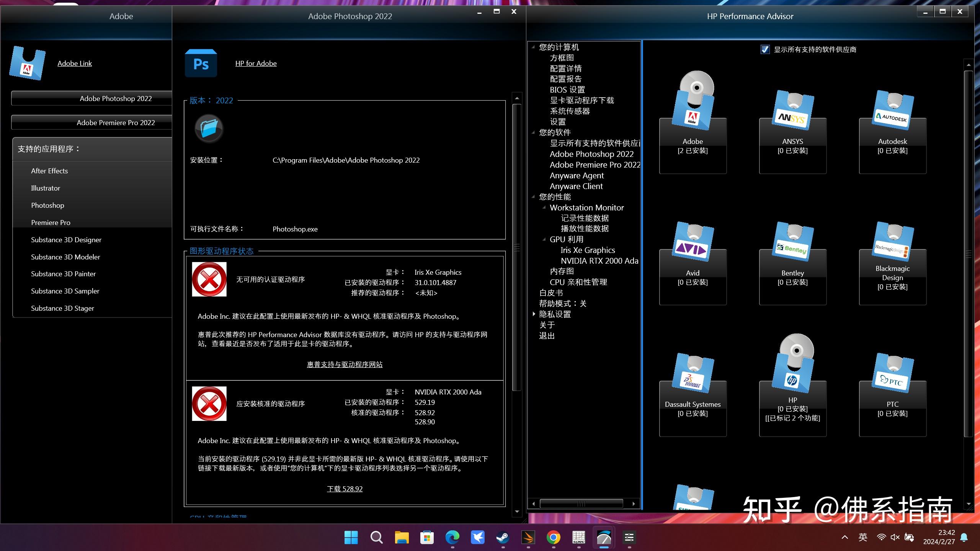Open Steam from the taskbar
Screen dimensions: 980x551
503,537
